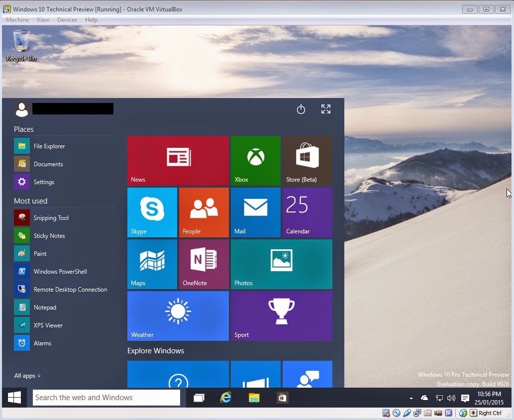The width and height of the screenshot is (514, 420).
Task: Open the VirtualBox Help menu
Action: (x=91, y=20)
